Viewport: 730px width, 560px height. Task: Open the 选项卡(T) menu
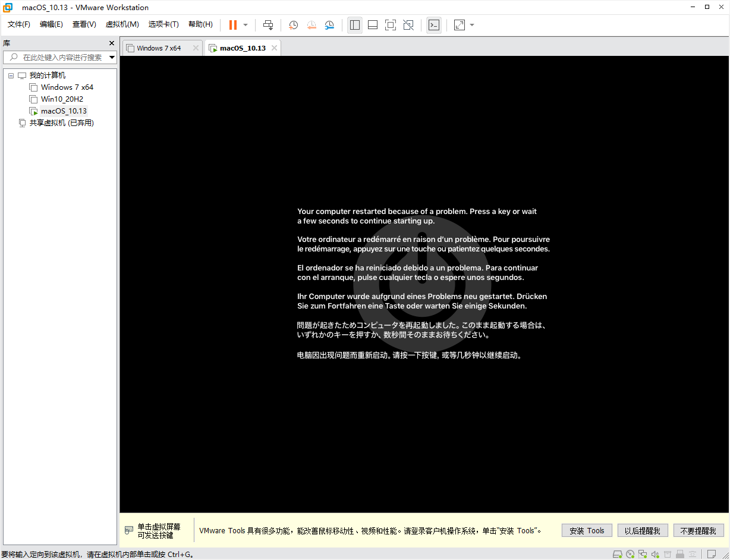[x=163, y=24]
